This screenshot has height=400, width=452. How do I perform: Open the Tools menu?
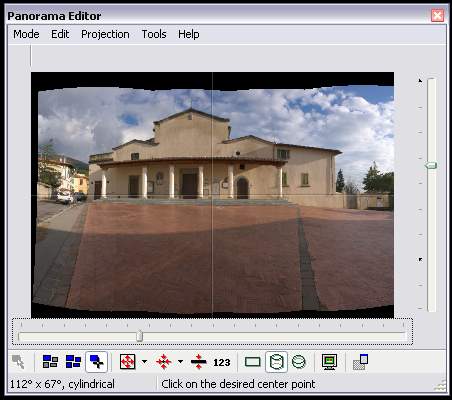coord(154,34)
